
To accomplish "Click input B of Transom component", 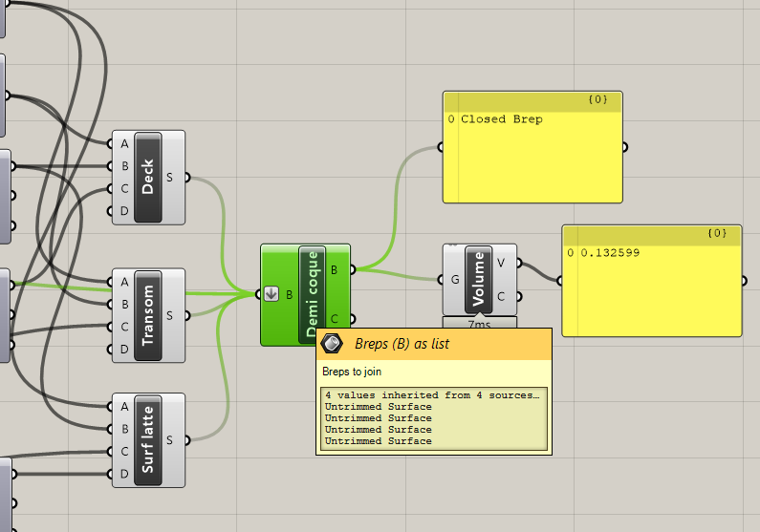I will [124, 304].
